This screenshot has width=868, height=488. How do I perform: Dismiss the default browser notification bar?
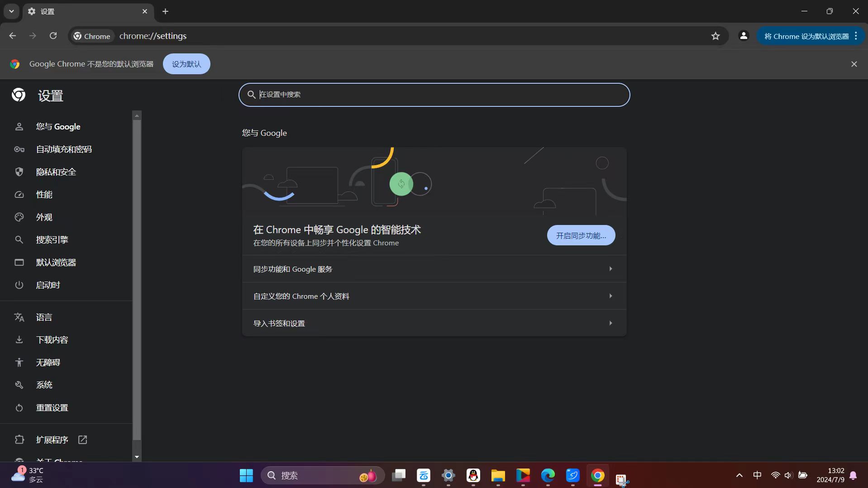854,64
